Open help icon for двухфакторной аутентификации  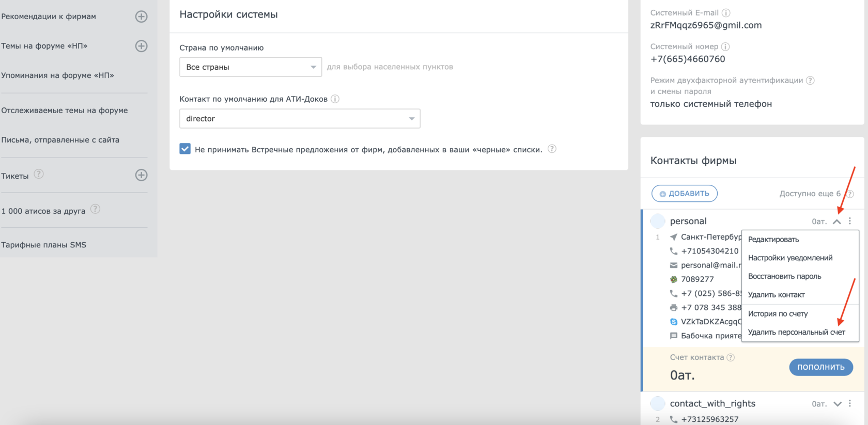pyautogui.click(x=810, y=81)
